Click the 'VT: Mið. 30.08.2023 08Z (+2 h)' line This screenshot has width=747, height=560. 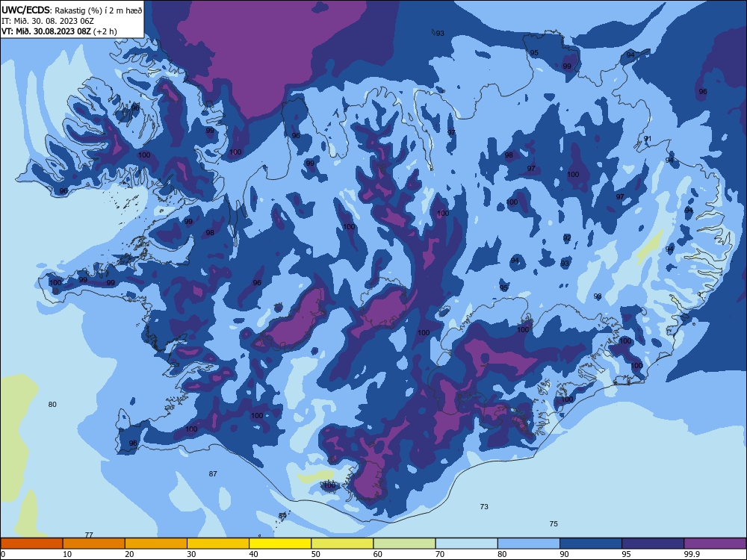pos(59,31)
